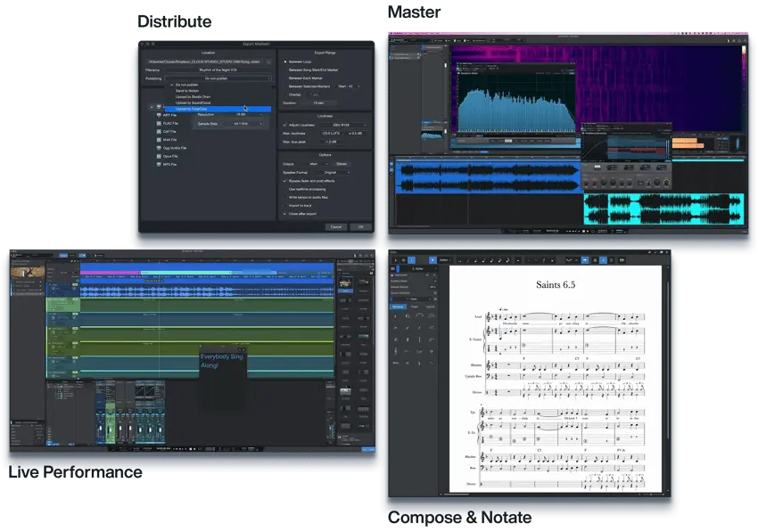Open the Publishing dropdown in Export dialog
758x532 pixels.
[218, 78]
